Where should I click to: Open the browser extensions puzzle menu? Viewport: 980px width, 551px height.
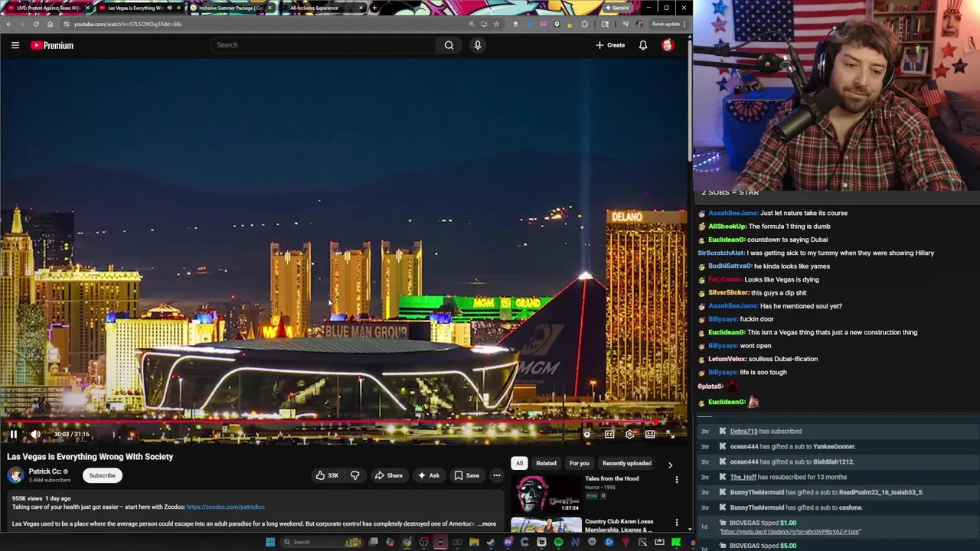pyautogui.click(x=584, y=24)
